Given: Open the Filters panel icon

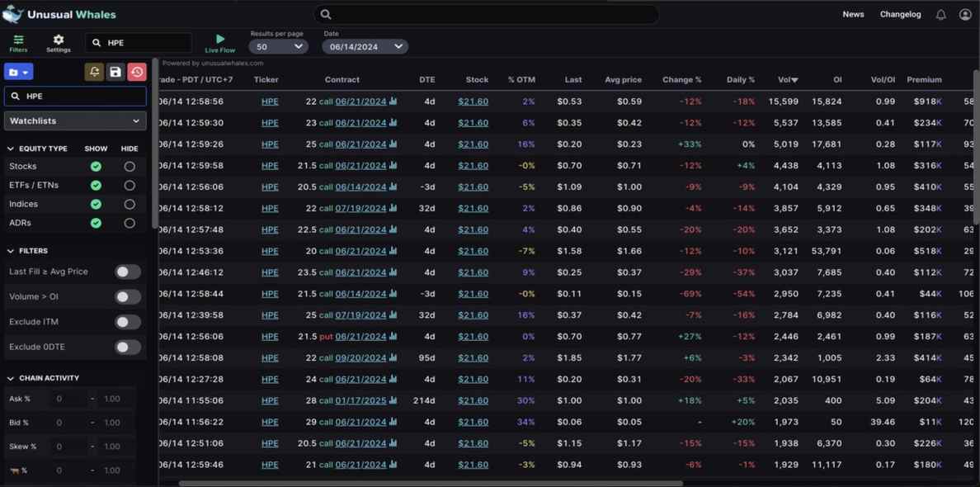Looking at the screenshot, I should click(18, 43).
